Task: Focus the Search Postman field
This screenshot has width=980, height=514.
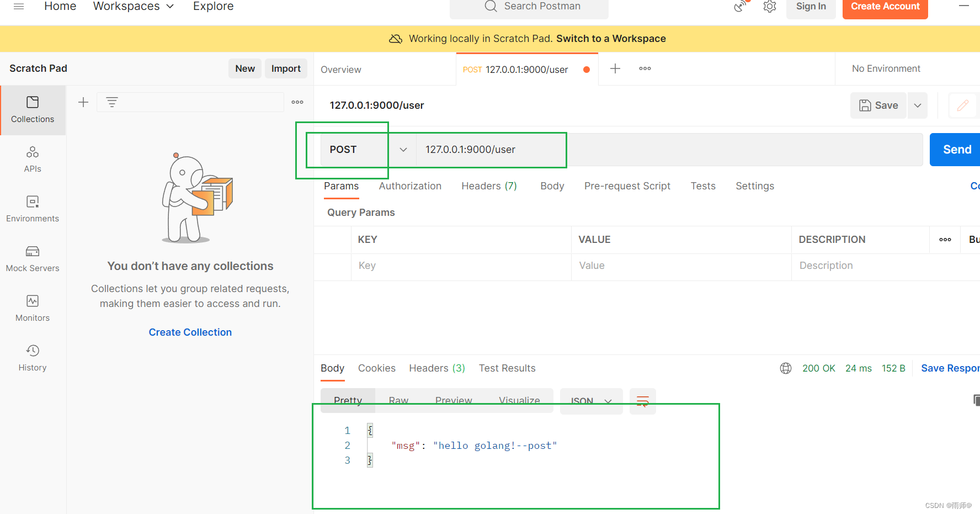Action: [529, 7]
